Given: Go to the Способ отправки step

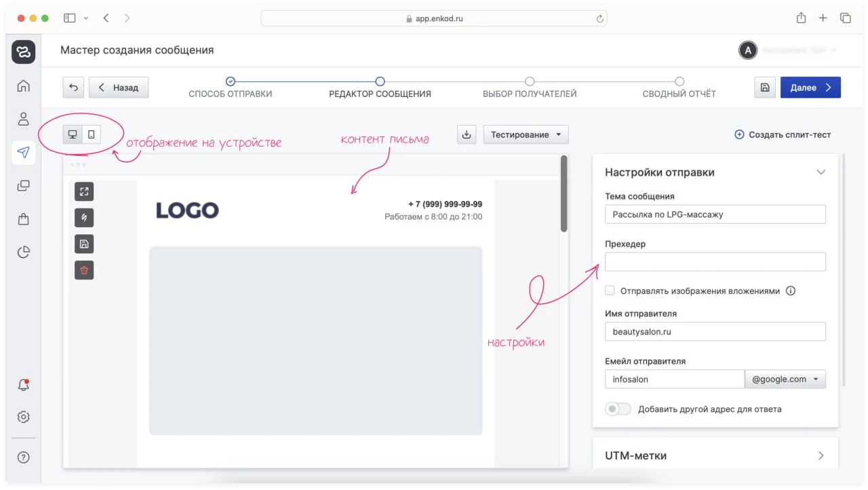Looking at the screenshot, I should (231, 81).
